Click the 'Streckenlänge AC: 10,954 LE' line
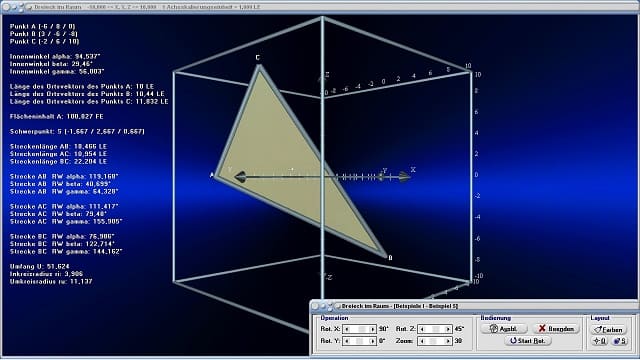 [58, 154]
